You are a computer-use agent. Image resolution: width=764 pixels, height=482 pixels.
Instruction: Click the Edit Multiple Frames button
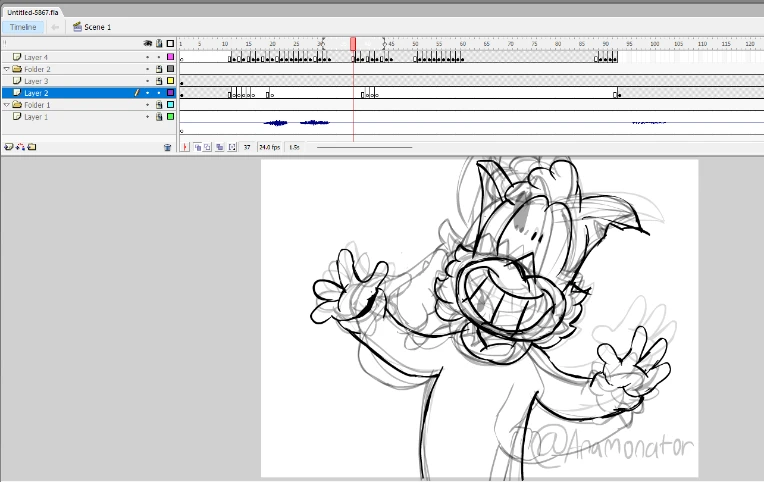point(220,147)
